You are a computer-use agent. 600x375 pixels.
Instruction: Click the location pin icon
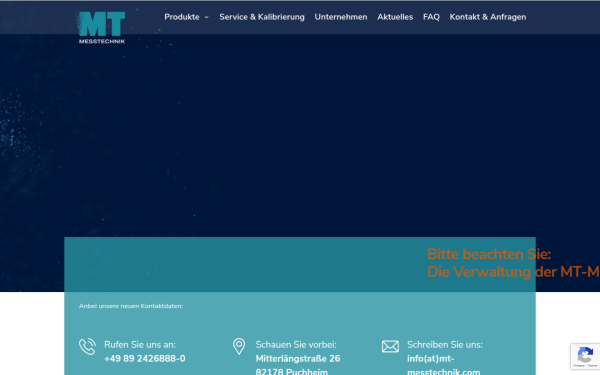239,346
